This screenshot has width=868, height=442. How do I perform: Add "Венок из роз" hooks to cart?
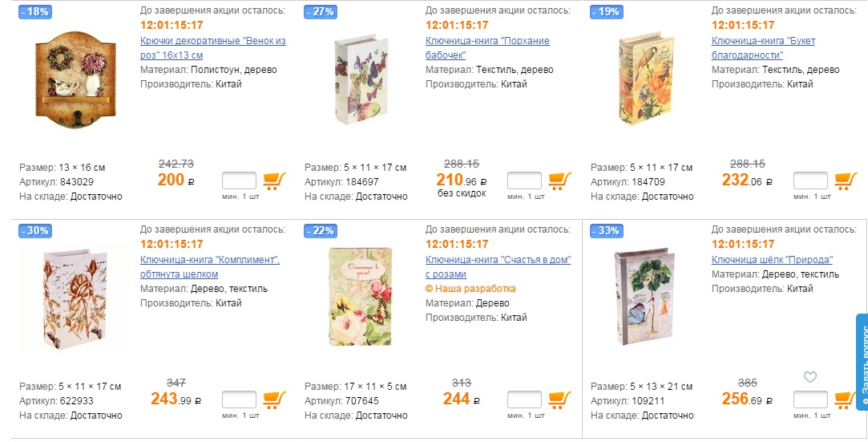[x=274, y=180]
